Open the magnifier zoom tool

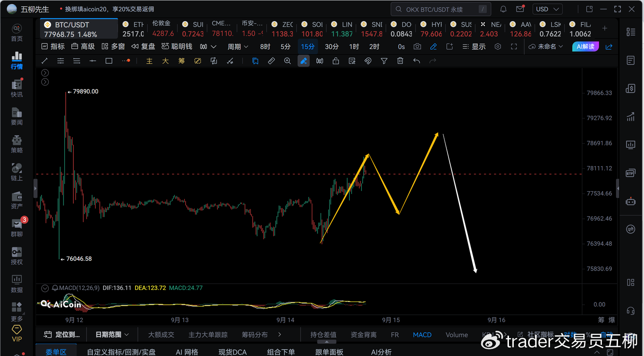[288, 61]
